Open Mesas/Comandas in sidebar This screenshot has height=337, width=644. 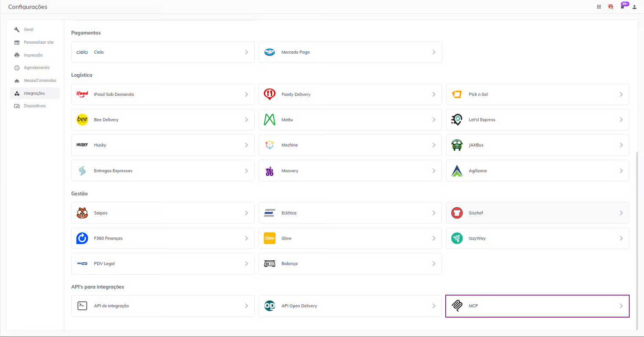click(x=35, y=81)
